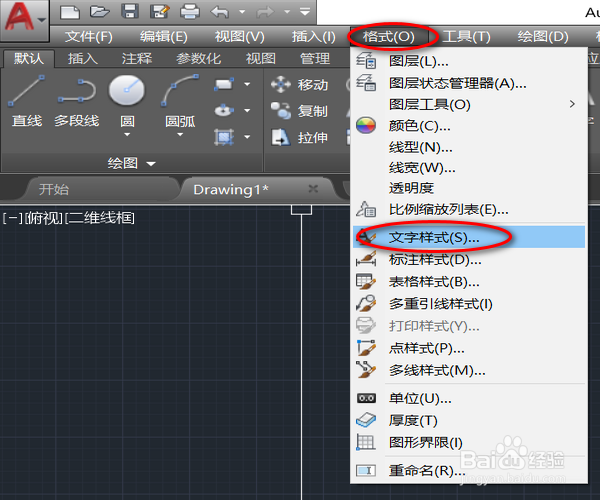The width and height of the screenshot is (600, 500).
Task: Select the 多段线 polyline tool
Action: 77,101
